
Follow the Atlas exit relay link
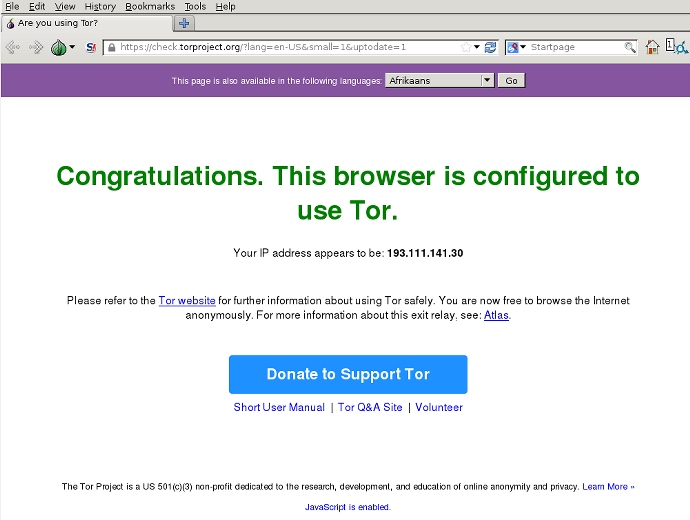pyautogui.click(x=496, y=315)
